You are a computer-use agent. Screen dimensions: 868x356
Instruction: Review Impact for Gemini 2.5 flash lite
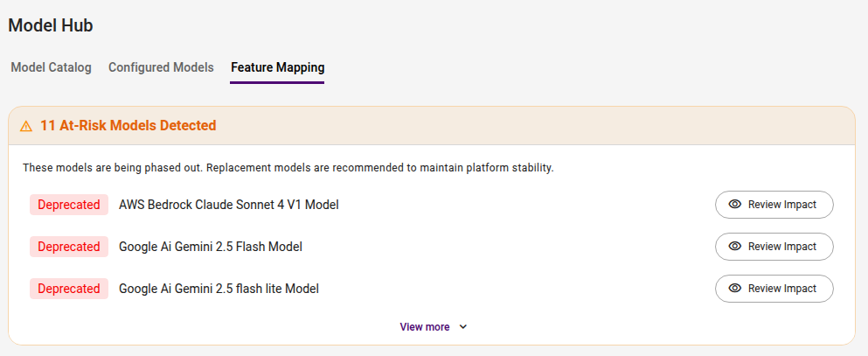tap(774, 289)
